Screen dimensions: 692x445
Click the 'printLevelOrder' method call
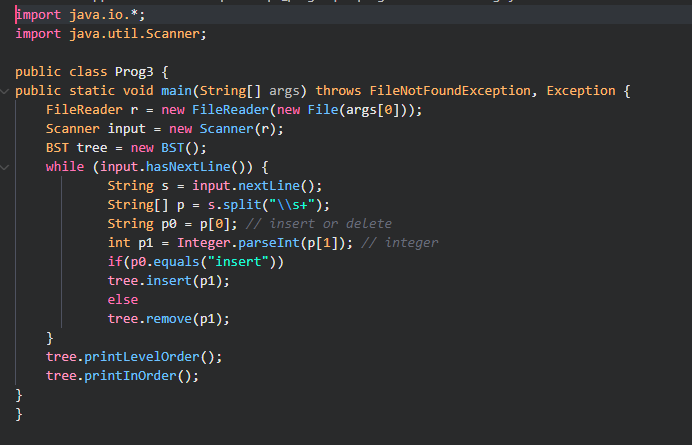click(142, 356)
